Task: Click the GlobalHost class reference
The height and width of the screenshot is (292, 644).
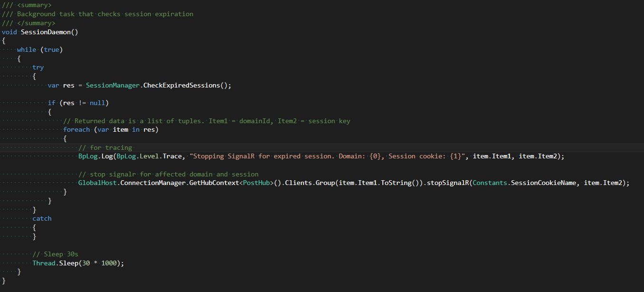Action: tap(96, 183)
